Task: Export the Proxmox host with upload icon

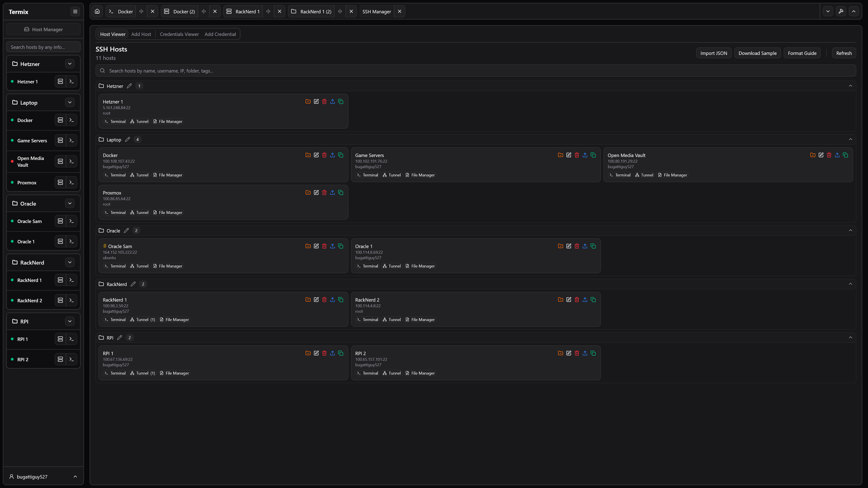Action: click(332, 193)
